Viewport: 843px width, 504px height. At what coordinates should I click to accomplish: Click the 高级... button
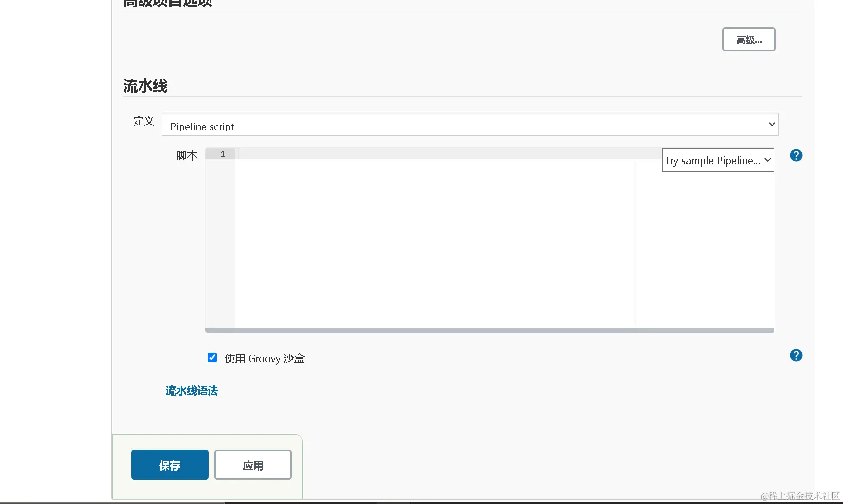click(x=749, y=39)
